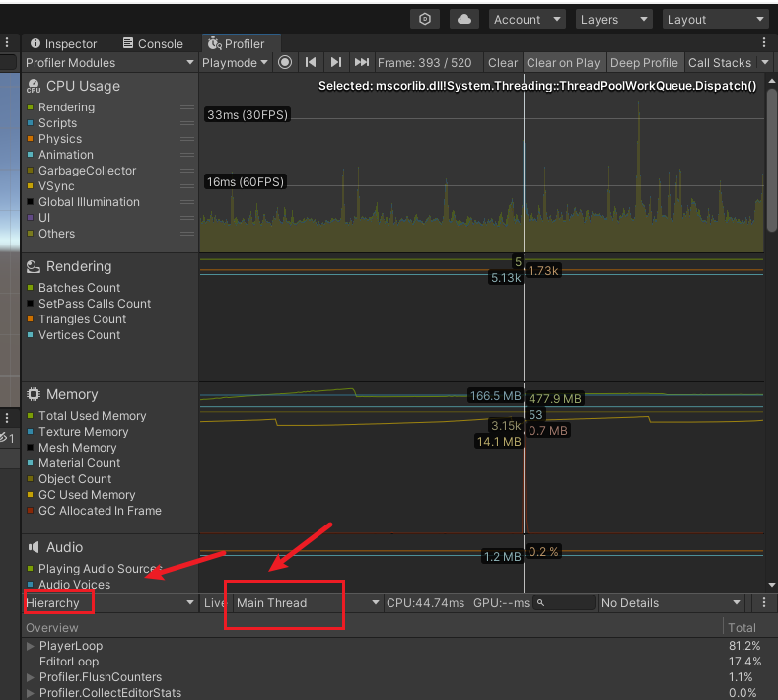Grab the reorder handle beside VSync category
The width and height of the screenshot is (778, 700).
tap(187, 186)
